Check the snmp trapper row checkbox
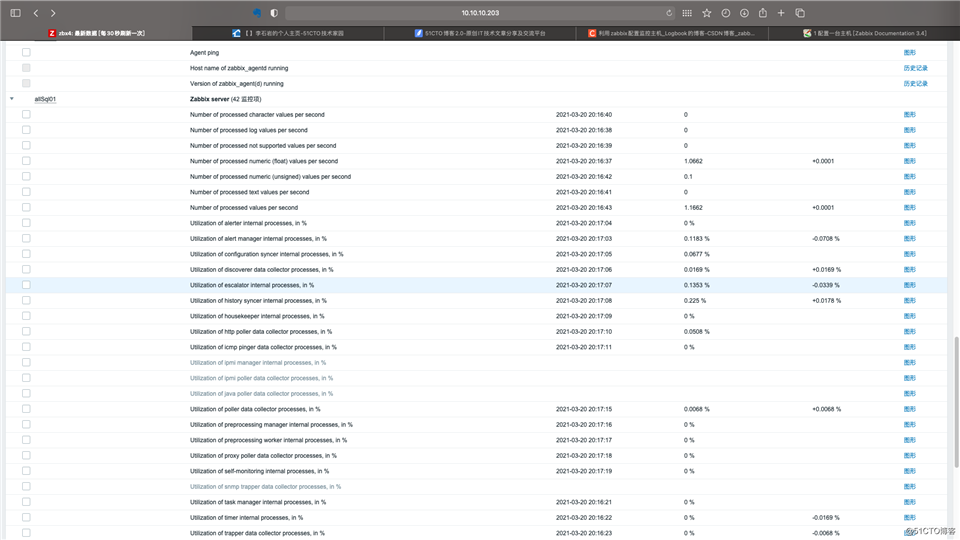This screenshot has width=960, height=540. click(x=26, y=486)
